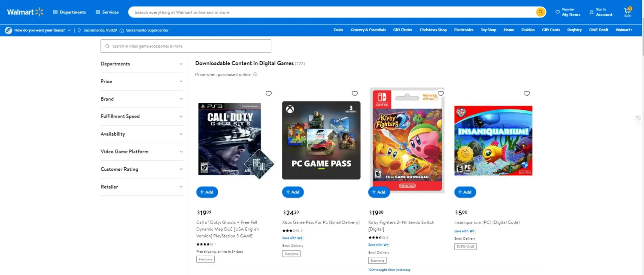644x275 pixels.
Task: Expand the Fulfillment Speed filter
Action: [142, 116]
